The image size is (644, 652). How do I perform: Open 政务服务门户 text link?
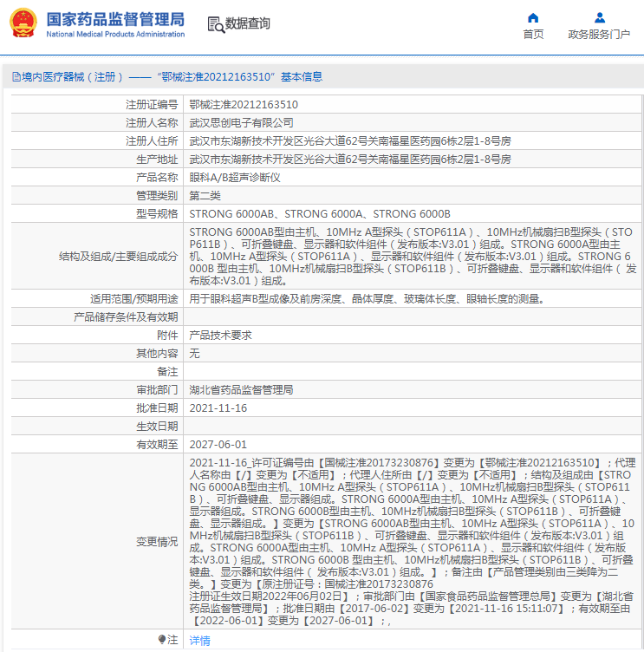click(x=599, y=34)
